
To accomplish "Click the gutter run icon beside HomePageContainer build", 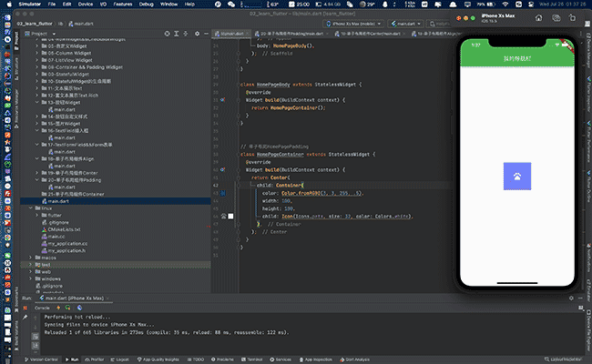I will click(223, 170).
